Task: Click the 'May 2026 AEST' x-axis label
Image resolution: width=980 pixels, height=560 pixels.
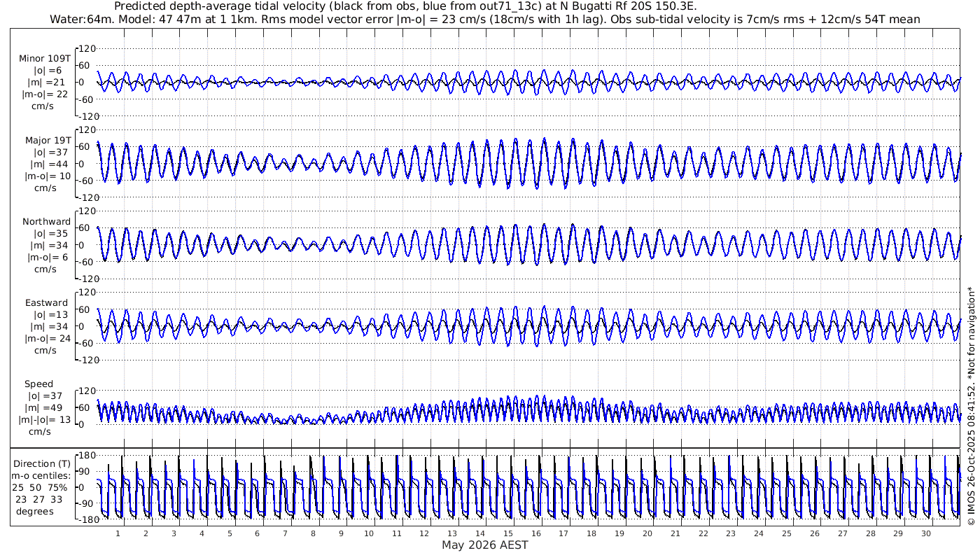Action: coord(484,545)
